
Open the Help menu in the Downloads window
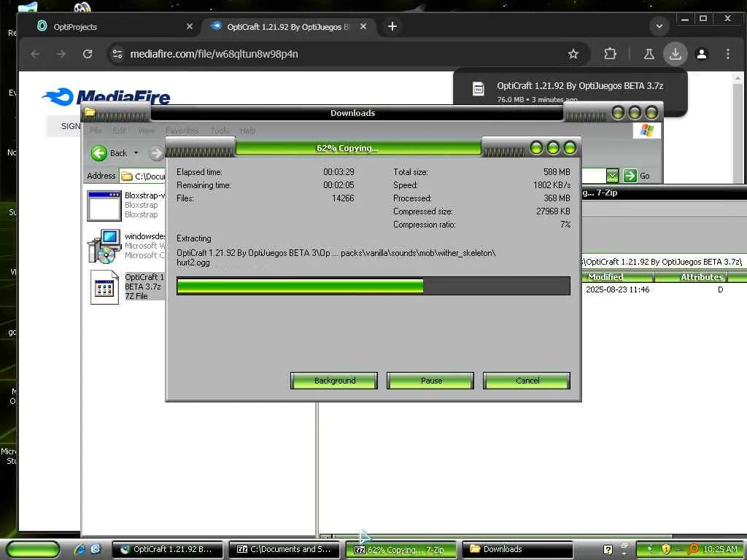[247, 131]
